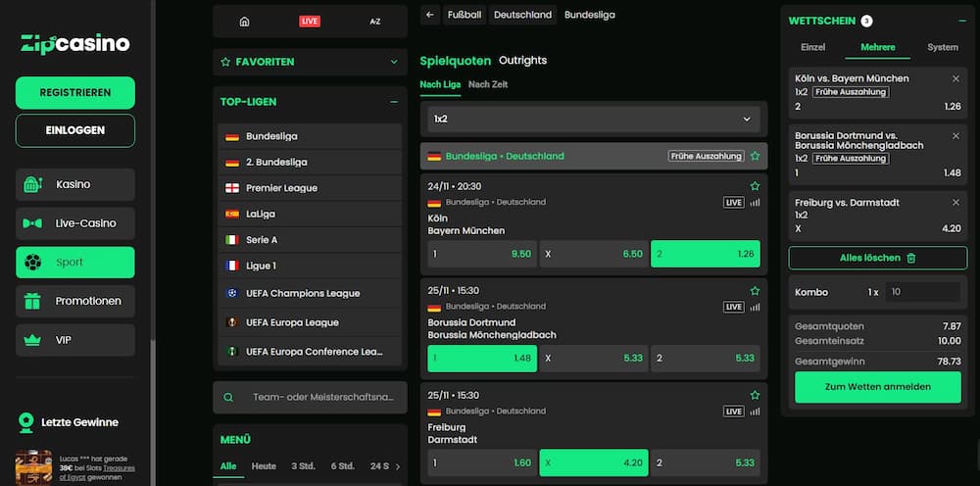
Task: Select Bundesliga in Top-Ligen
Action: click(310, 136)
